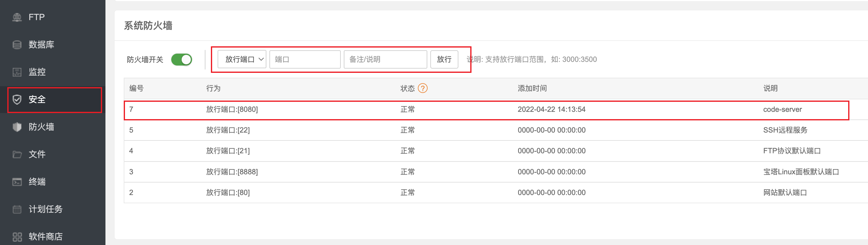Image resolution: width=868 pixels, height=245 pixels.
Task: Click the 放行端口:[21] cell
Action: 228,151
